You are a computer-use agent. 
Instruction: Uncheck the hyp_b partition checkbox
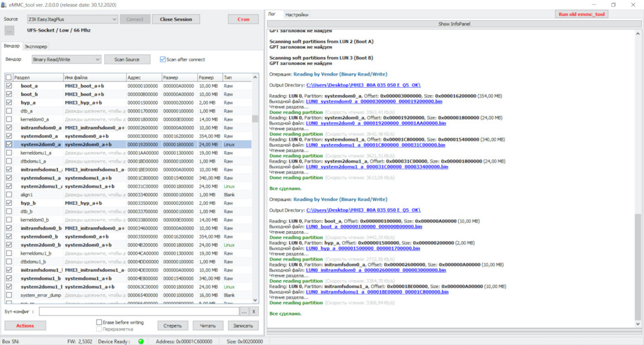tap(9, 203)
